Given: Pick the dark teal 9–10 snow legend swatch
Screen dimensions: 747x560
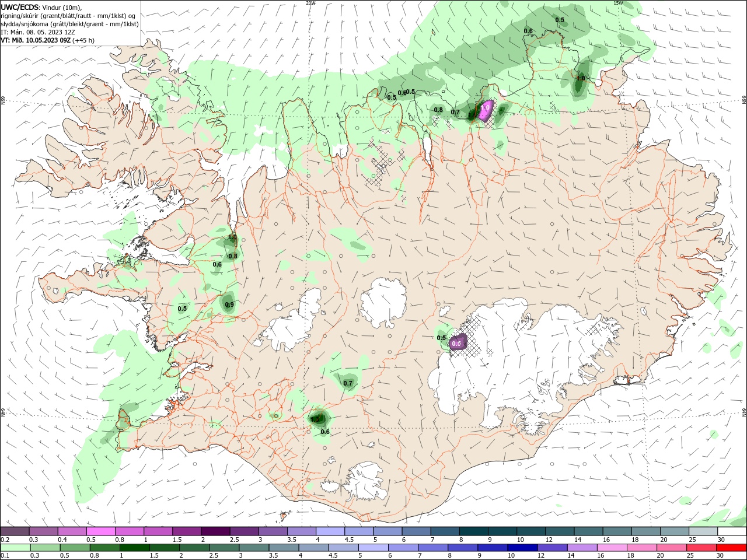Looking at the screenshot, I should [501, 531].
